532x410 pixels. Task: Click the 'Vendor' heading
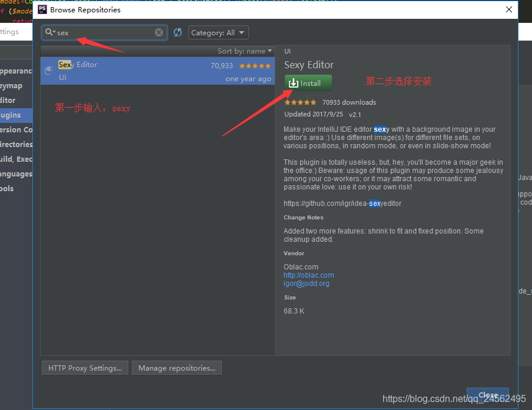point(294,254)
